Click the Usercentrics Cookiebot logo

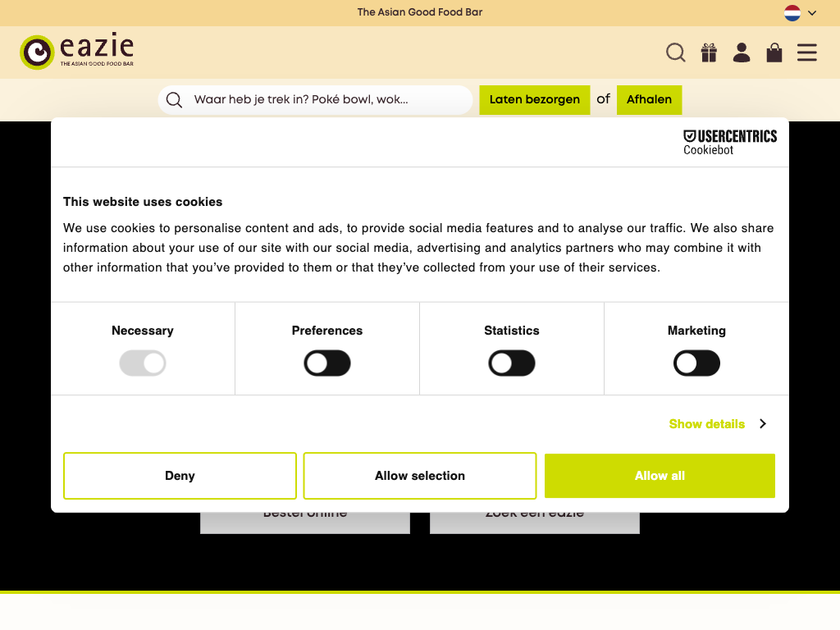click(730, 142)
